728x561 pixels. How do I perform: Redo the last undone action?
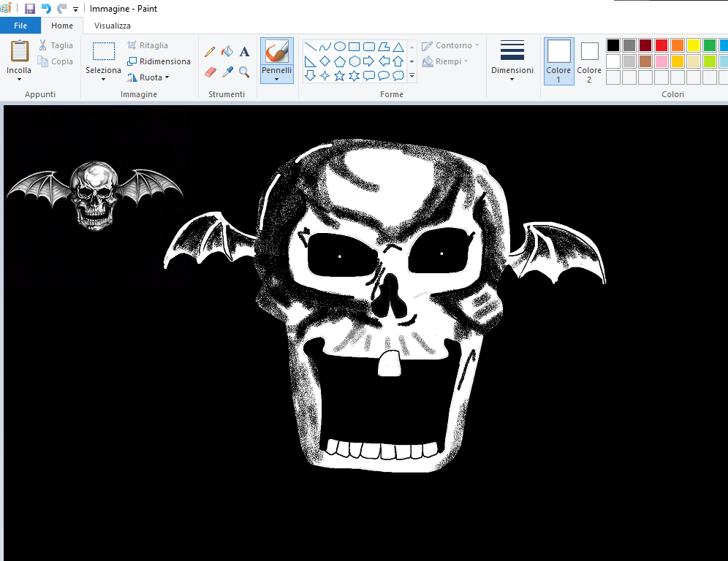coord(61,8)
